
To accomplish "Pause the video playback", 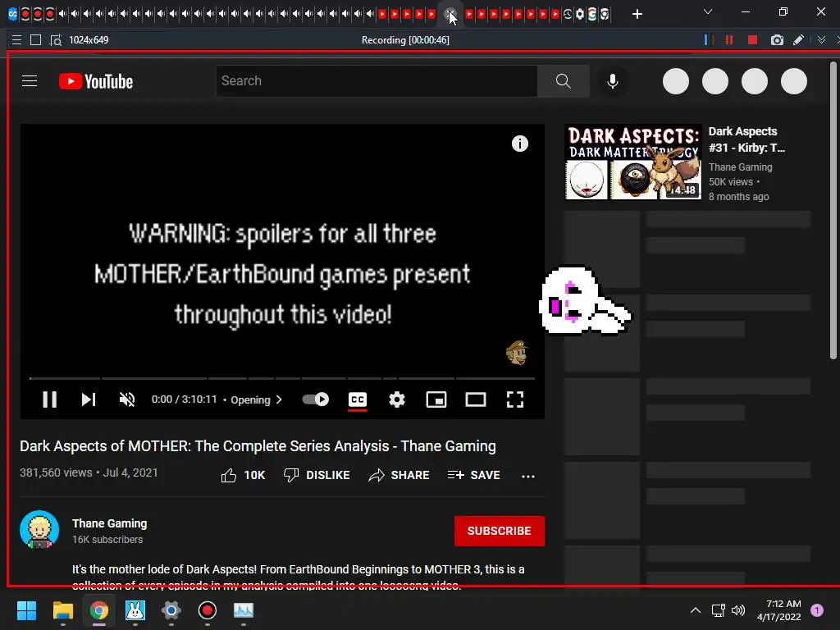I will click(x=49, y=399).
